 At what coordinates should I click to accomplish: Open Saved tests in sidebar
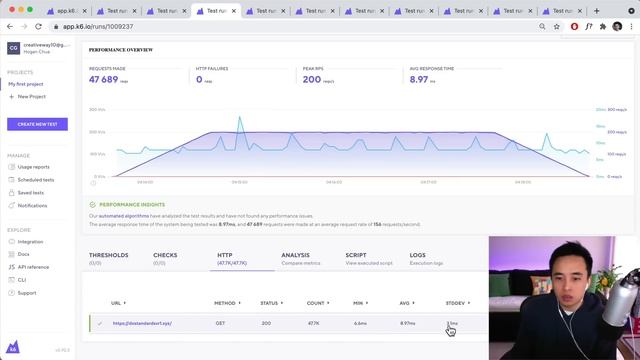pyautogui.click(x=31, y=193)
